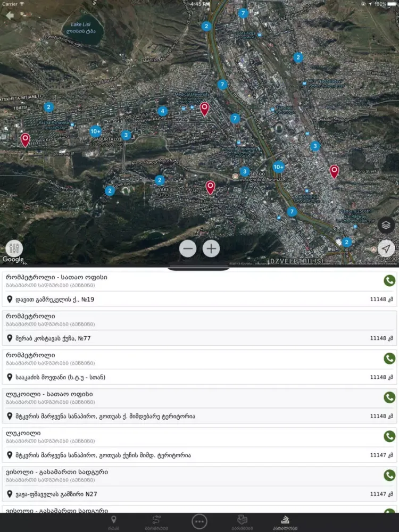Tap the panel drag handle below map
Image resolution: width=399 pixels, height=532 pixels.
199,269
